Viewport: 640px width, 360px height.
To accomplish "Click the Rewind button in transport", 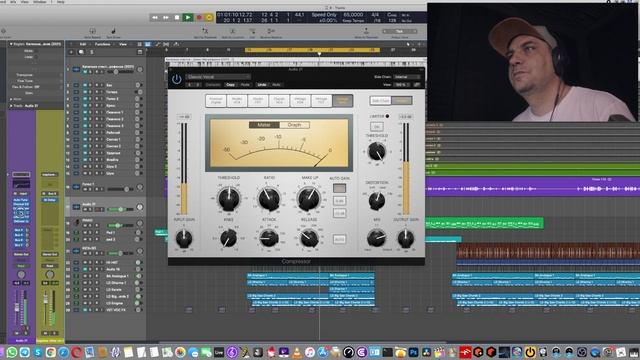I will coord(155,17).
